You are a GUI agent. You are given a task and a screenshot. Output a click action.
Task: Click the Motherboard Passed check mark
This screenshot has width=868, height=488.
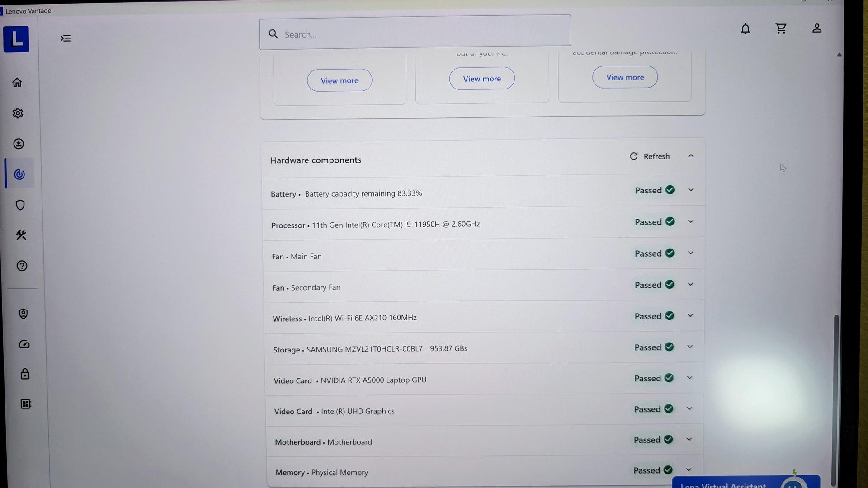tap(668, 439)
